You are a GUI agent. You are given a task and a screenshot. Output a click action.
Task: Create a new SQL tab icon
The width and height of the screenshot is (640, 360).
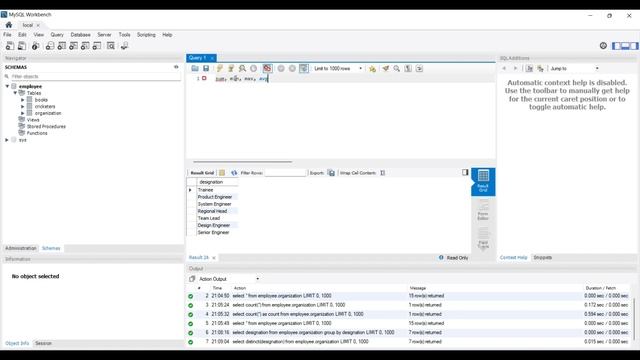tap(10, 46)
